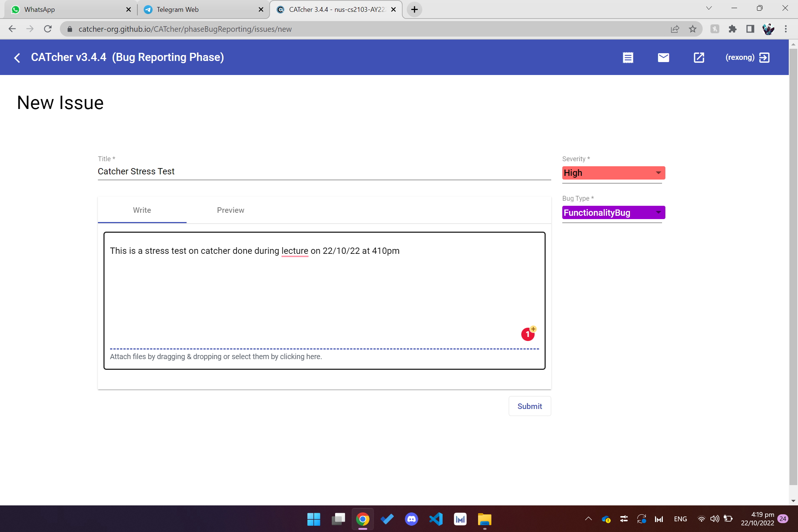Click the mail envelope icon in header
The width and height of the screenshot is (798, 532).
[x=663, y=58]
